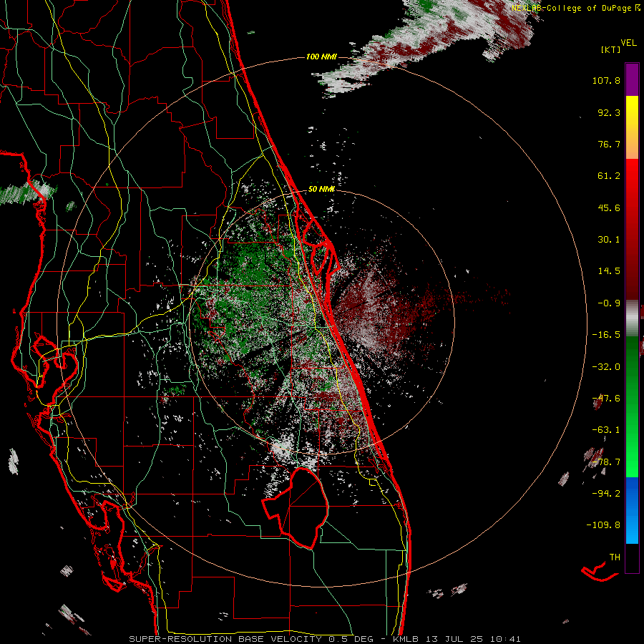Select the -32.0 velocity scale value
The width and height of the screenshot is (644, 644).
(606, 367)
